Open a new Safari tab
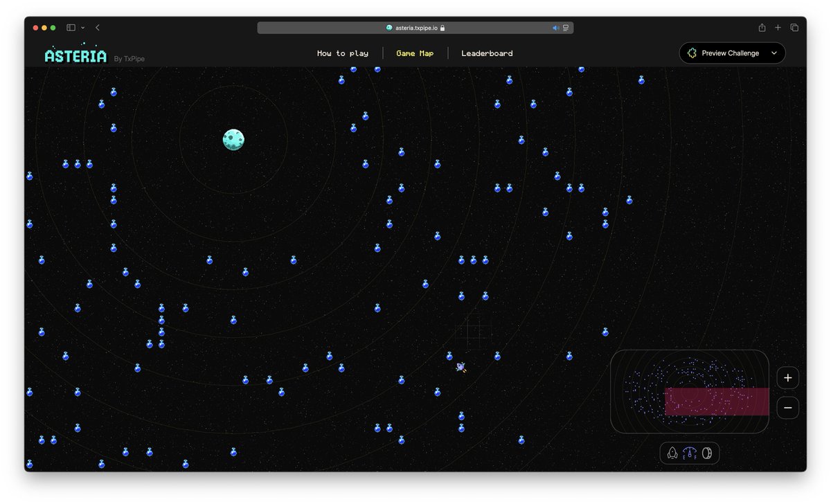831x504 pixels. coord(778,28)
